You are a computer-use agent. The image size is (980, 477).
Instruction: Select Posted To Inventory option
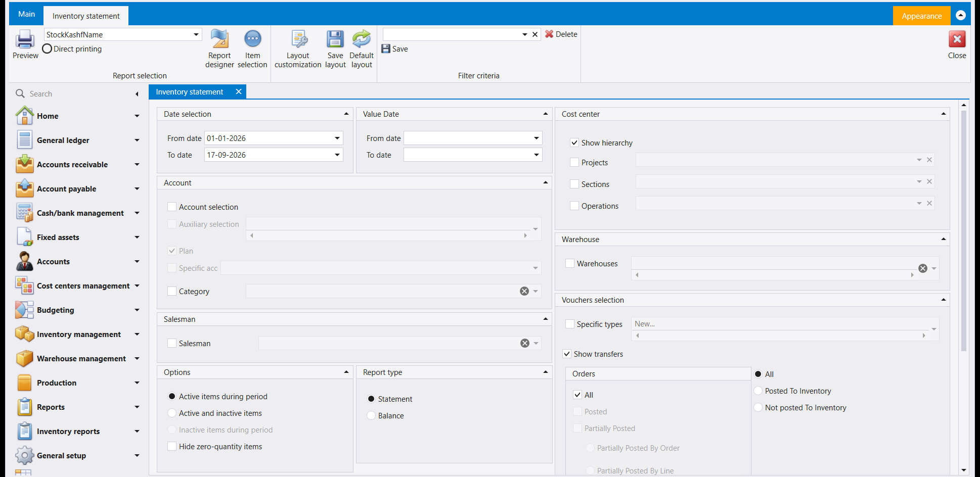click(x=758, y=391)
